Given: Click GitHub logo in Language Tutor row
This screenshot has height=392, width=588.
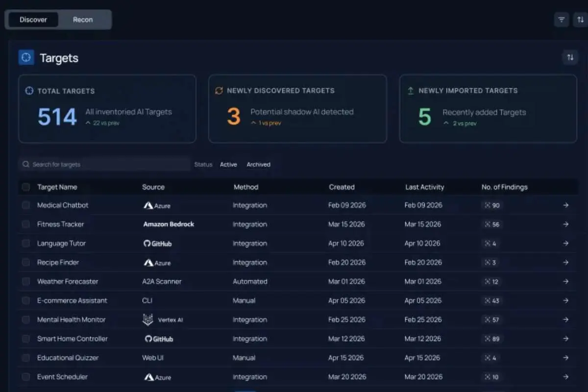Looking at the screenshot, I should (x=158, y=244).
